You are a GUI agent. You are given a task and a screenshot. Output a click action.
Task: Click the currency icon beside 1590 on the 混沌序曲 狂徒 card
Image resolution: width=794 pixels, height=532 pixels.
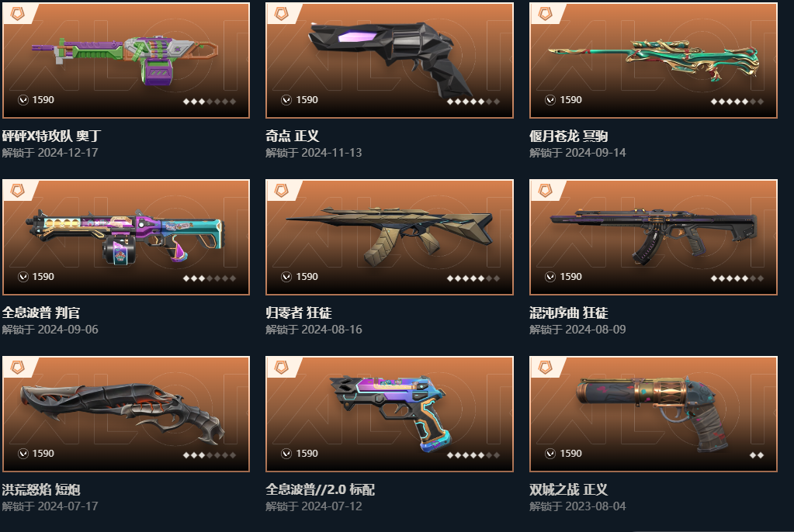point(550,277)
